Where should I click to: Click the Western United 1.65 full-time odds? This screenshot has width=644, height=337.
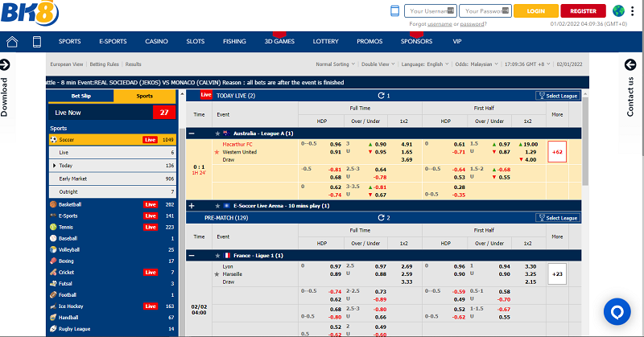pos(407,152)
